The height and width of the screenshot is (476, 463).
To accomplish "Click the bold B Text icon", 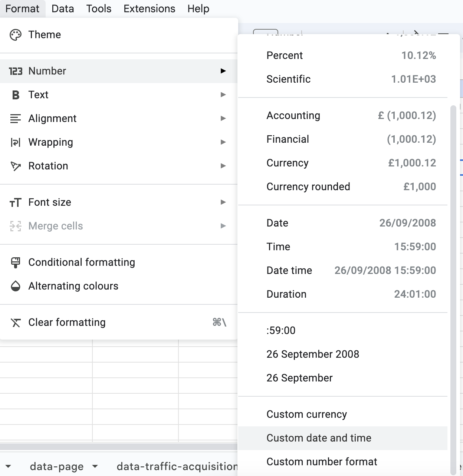I will (16, 95).
